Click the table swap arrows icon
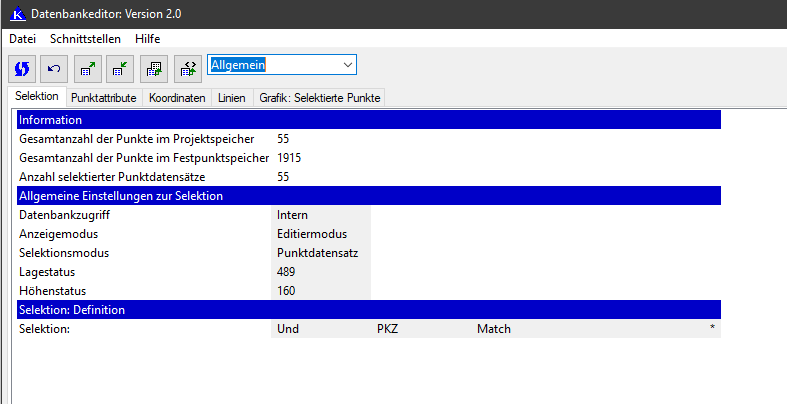This screenshot has width=787, height=404. pyautogui.click(x=187, y=68)
